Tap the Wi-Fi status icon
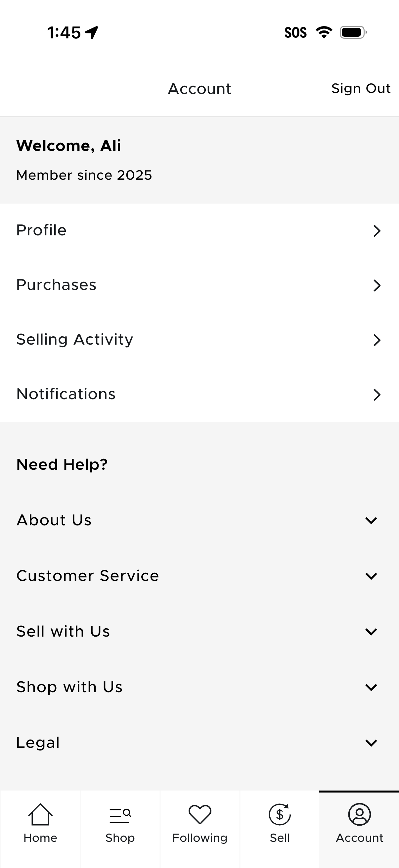Screen dimensions: 399x868 click(x=324, y=32)
